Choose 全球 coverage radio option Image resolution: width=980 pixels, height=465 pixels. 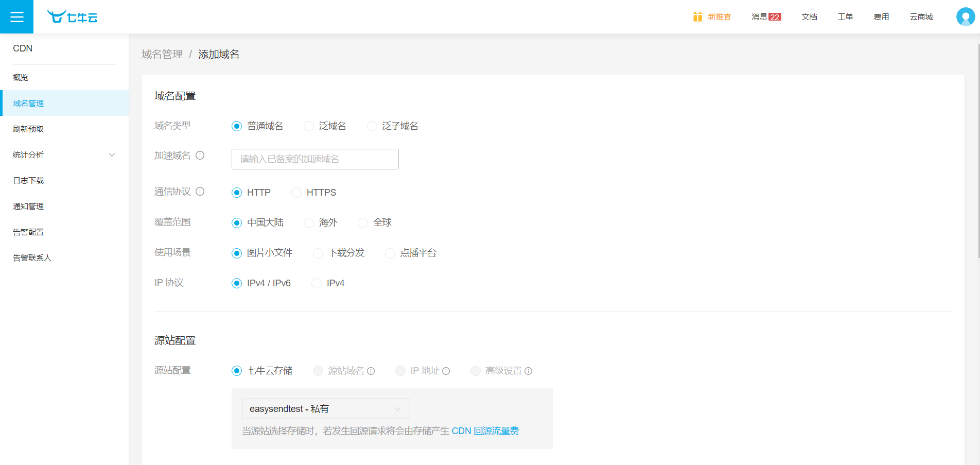click(x=363, y=222)
